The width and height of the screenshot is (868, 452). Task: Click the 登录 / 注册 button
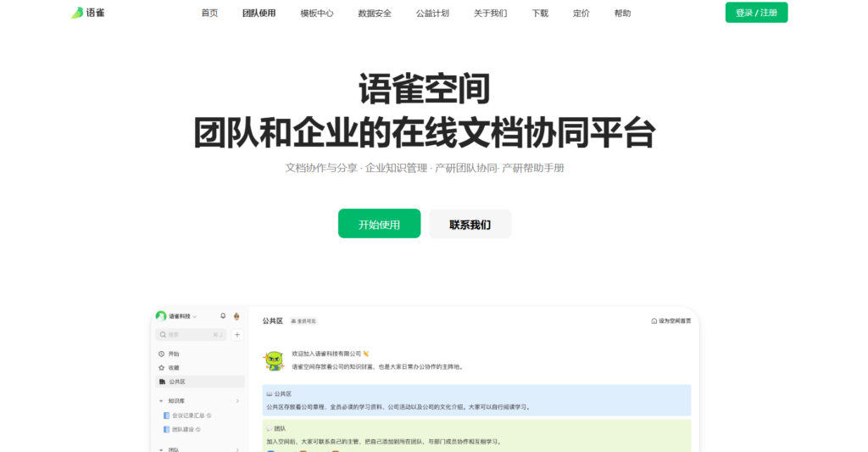(756, 13)
